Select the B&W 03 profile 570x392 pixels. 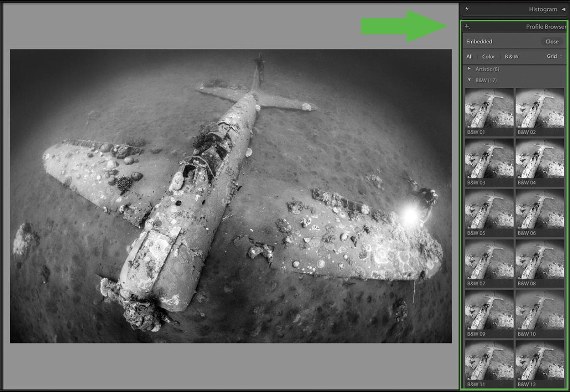(x=489, y=159)
